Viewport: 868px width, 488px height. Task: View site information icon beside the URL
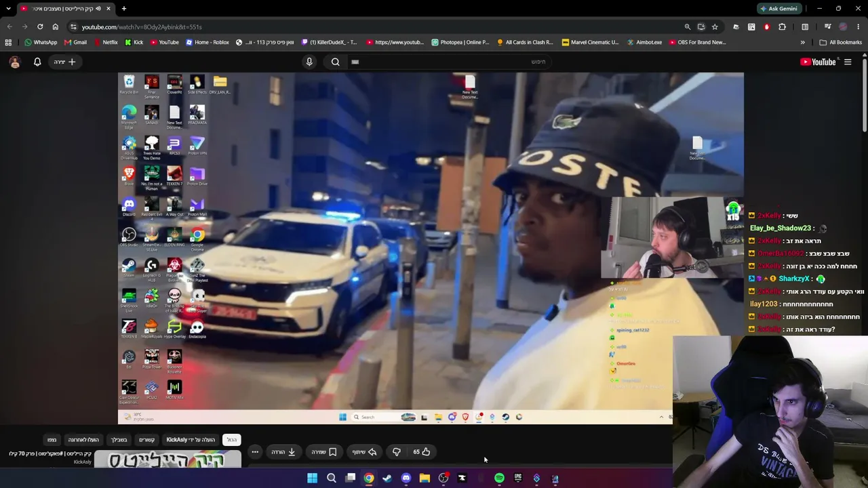[x=73, y=26]
